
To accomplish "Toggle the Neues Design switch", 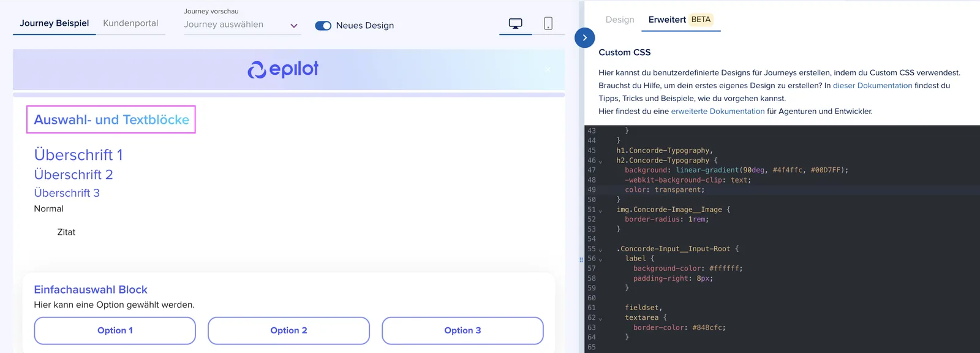I will (x=323, y=26).
